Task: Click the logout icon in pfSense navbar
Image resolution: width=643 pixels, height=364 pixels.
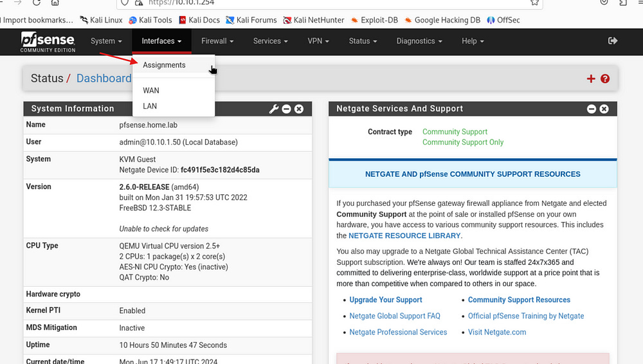Action: 613,41
